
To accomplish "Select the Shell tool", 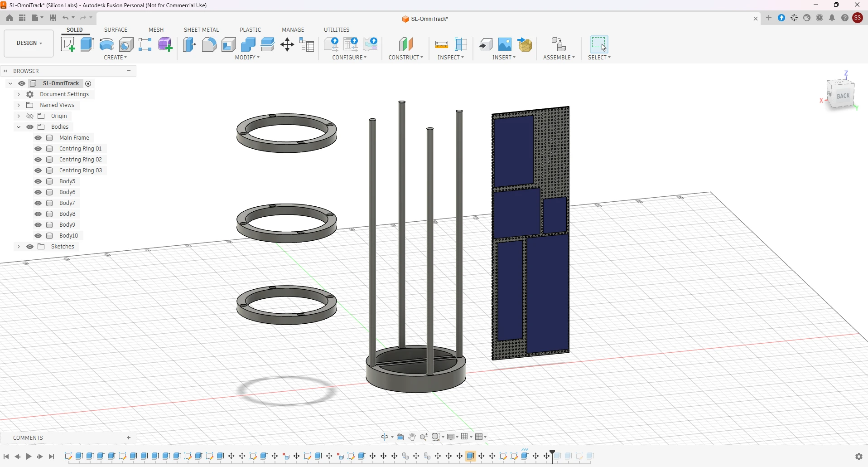I will [229, 44].
